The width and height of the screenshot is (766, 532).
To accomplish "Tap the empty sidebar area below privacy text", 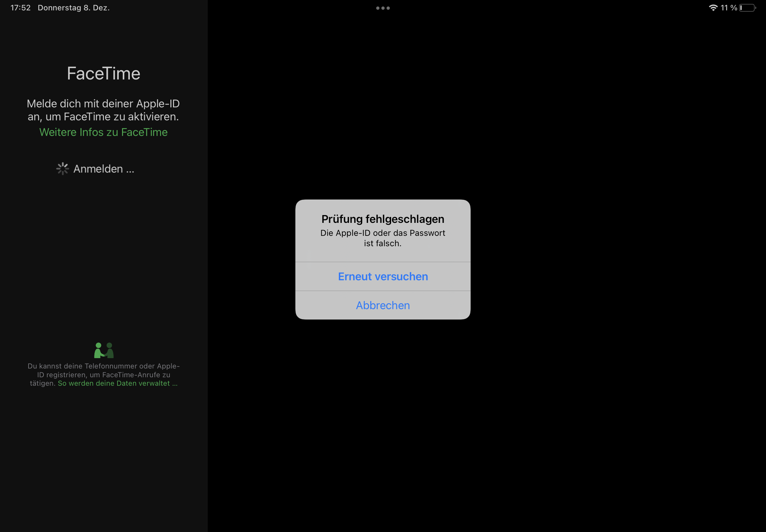I will tap(104, 460).
